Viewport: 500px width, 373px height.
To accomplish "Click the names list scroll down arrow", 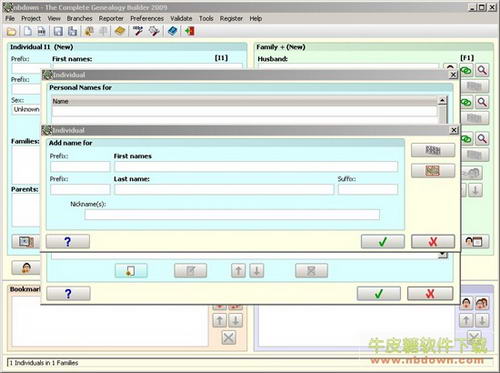I will tap(442, 255).
